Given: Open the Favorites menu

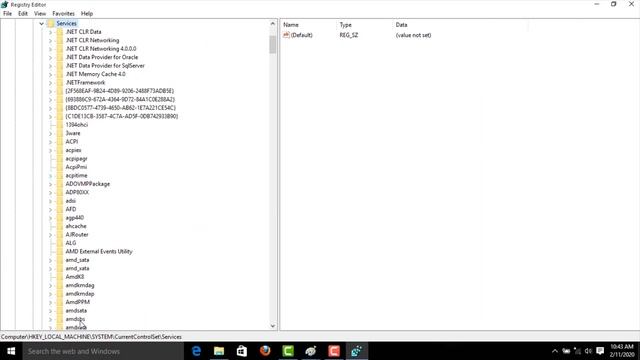Looking at the screenshot, I should (x=63, y=13).
